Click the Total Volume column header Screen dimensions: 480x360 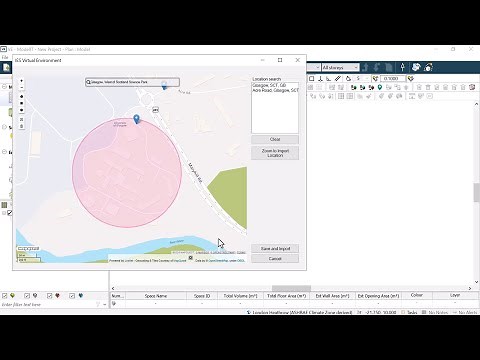tap(240, 296)
